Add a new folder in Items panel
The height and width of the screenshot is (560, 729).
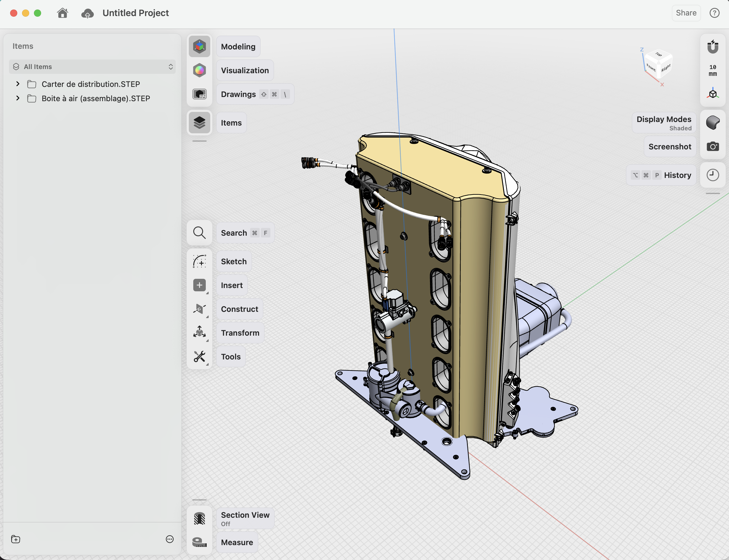pos(16,539)
